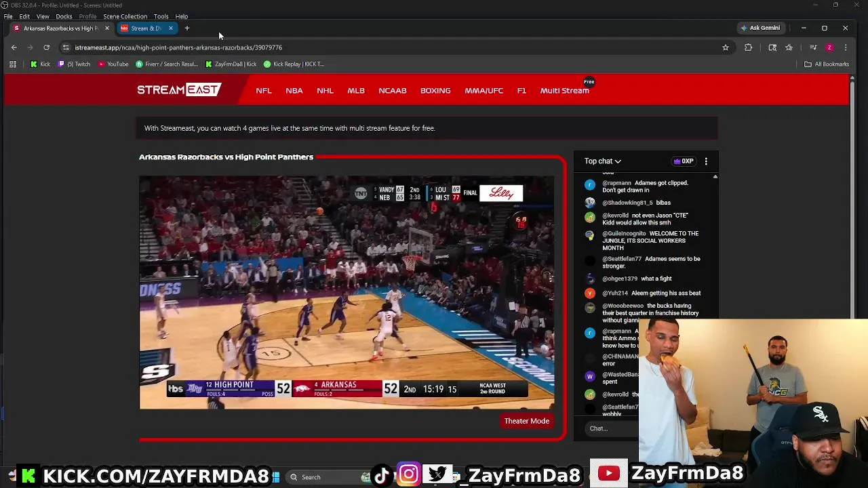
Task: Click the StreamEast logo
Action: coord(179,90)
